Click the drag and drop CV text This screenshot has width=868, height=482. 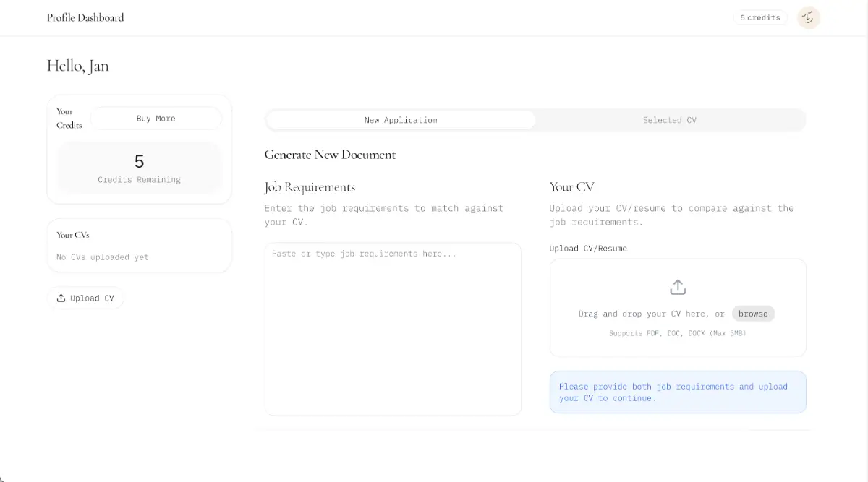click(x=651, y=314)
